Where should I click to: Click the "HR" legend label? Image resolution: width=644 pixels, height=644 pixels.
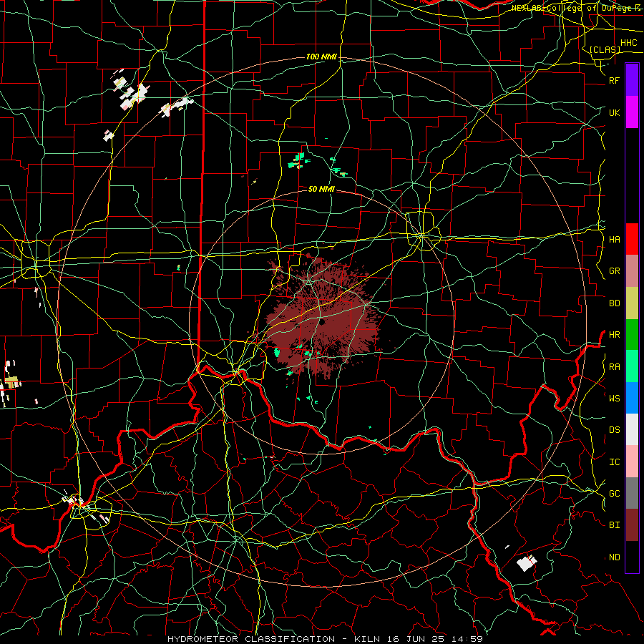(x=615, y=335)
